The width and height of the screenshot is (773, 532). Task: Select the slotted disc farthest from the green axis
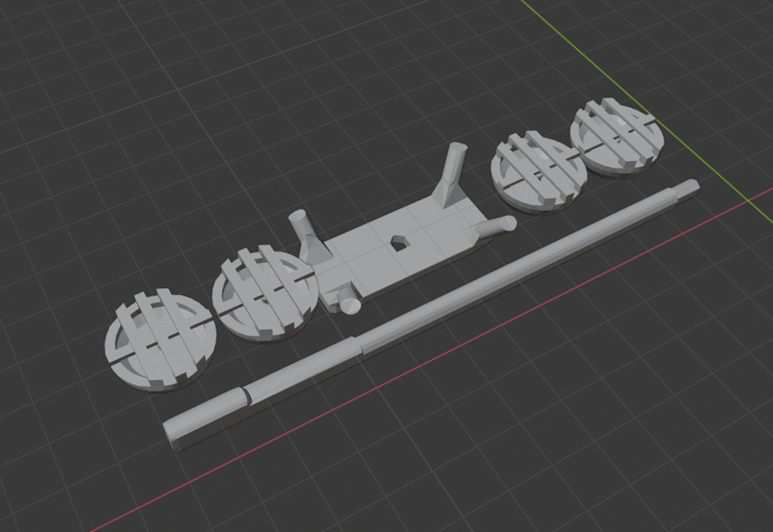click(x=160, y=340)
